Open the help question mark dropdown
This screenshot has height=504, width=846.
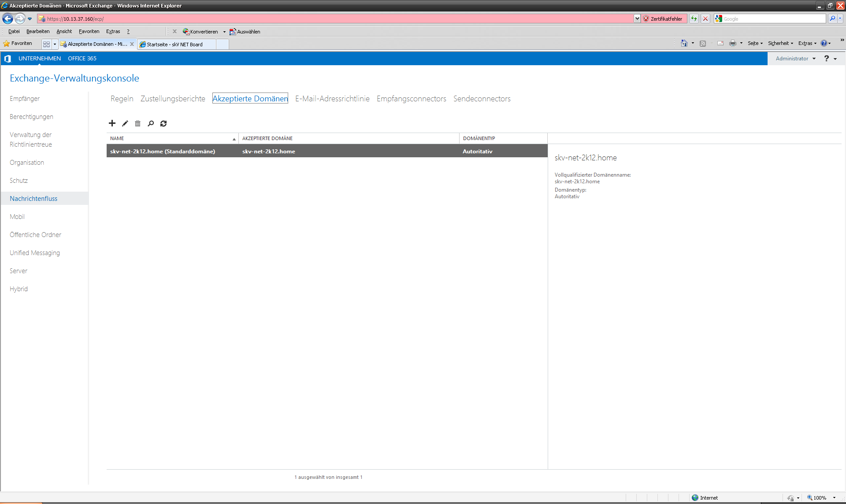click(x=830, y=59)
